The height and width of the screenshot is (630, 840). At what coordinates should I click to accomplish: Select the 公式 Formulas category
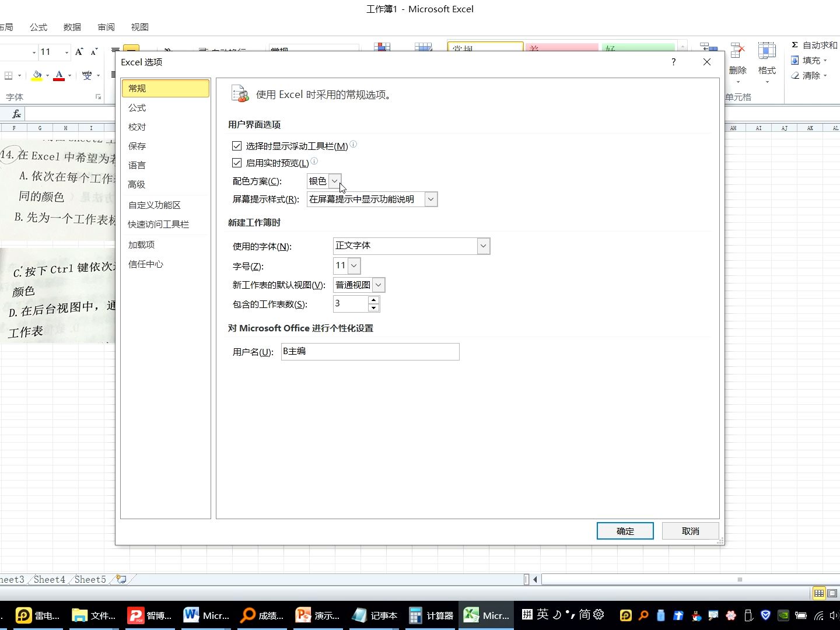coord(166,108)
